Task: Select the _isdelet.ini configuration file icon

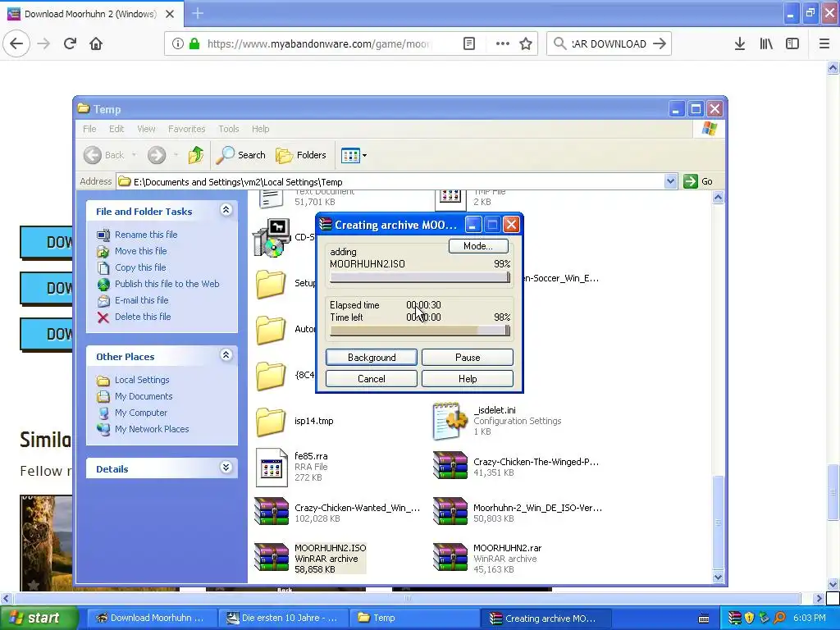Action: tap(450, 421)
